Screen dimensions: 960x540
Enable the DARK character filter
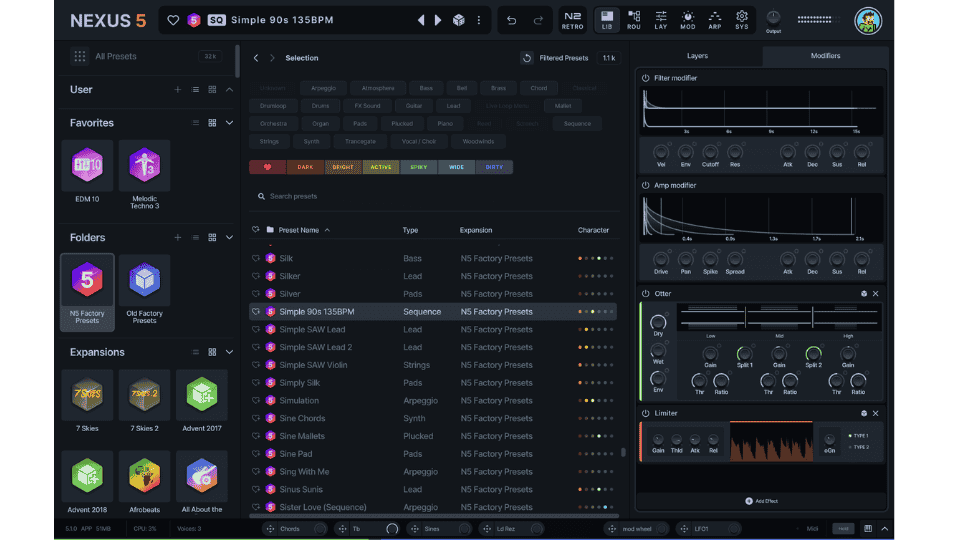click(x=305, y=167)
